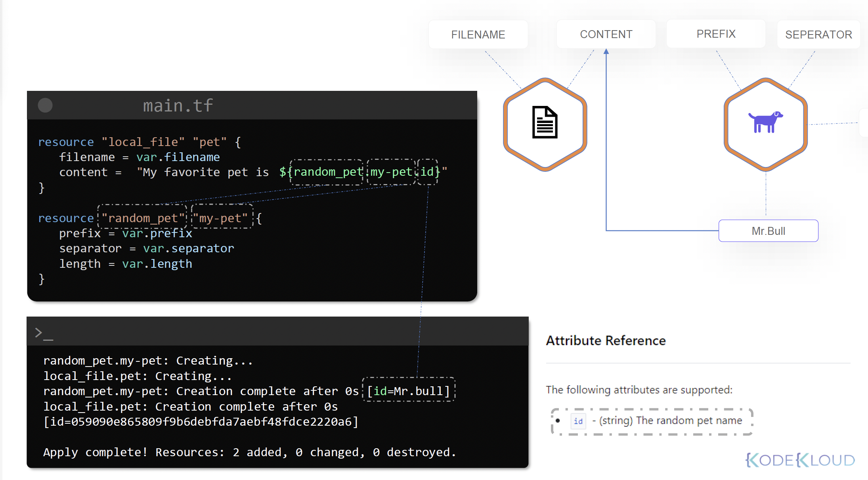This screenshot has height=480, width=868.
Task: Click the Mr.Bull label box
Action: pyautogui.click(x=768, y=231)
